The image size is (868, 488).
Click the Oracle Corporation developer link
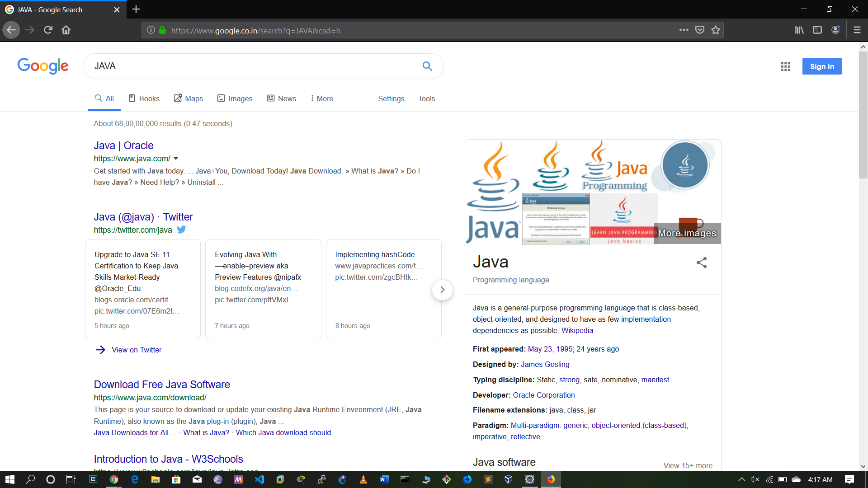coord(543,395)
